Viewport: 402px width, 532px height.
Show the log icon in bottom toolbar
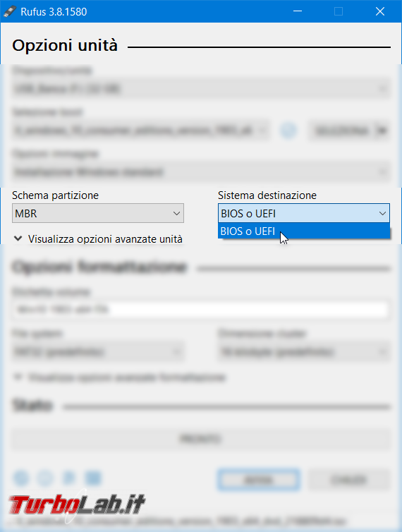tap(93, 478)
